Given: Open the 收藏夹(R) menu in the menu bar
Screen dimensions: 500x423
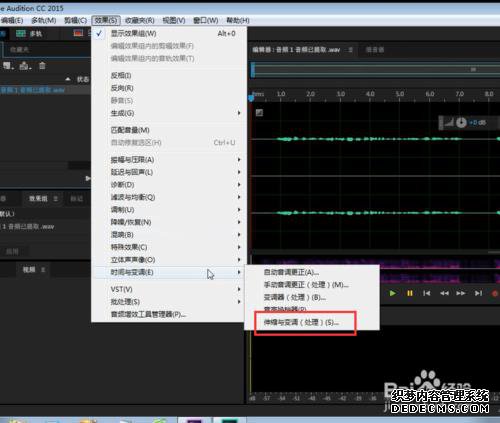Looking at the screenshot, I should click(x=140, y=21).
